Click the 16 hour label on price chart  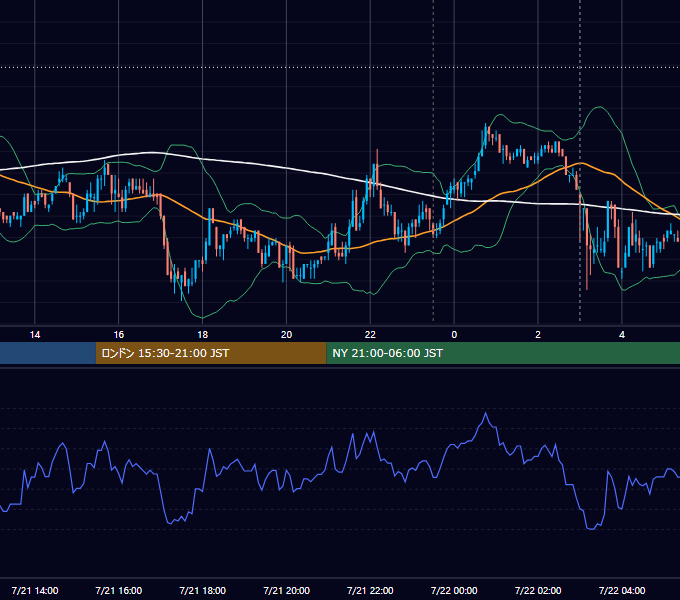point(118,335)
